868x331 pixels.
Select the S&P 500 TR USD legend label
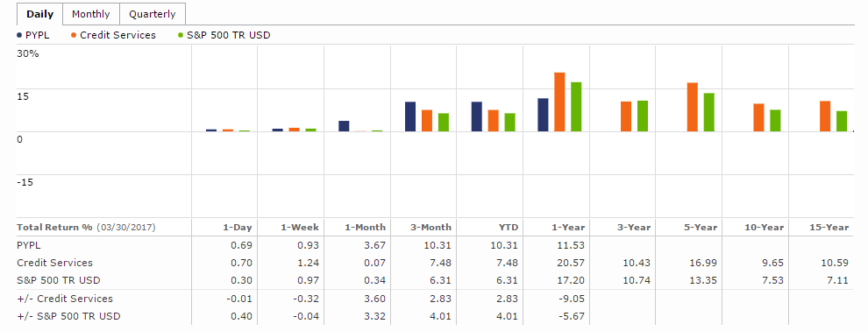point(229,35)
